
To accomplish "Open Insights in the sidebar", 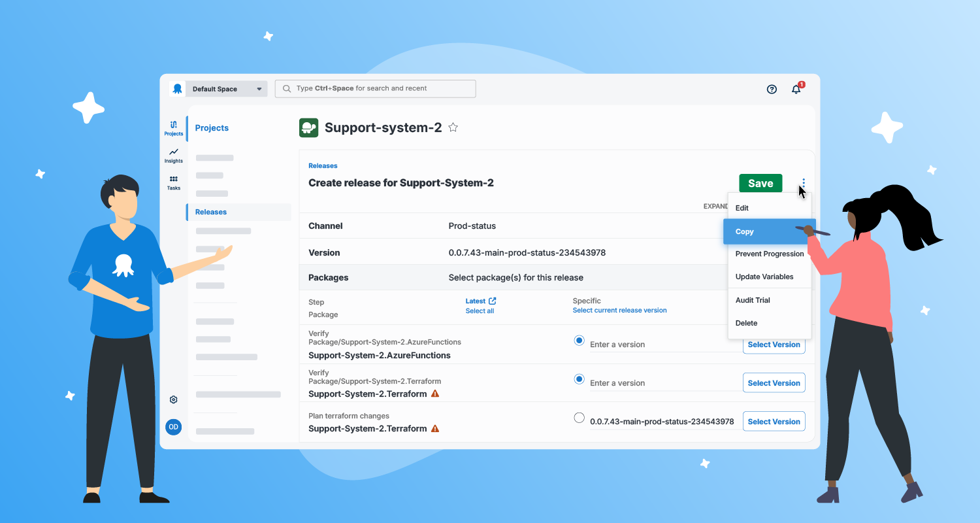I will point(174,155).
